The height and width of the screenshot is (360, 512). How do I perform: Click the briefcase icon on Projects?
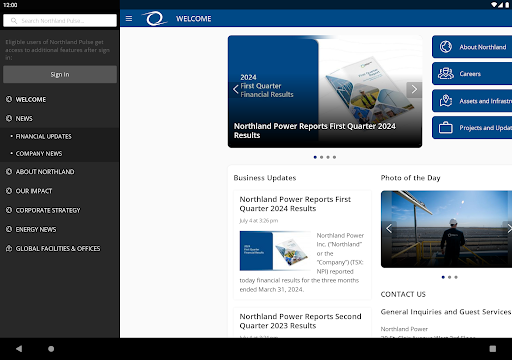tap(446, 127)
